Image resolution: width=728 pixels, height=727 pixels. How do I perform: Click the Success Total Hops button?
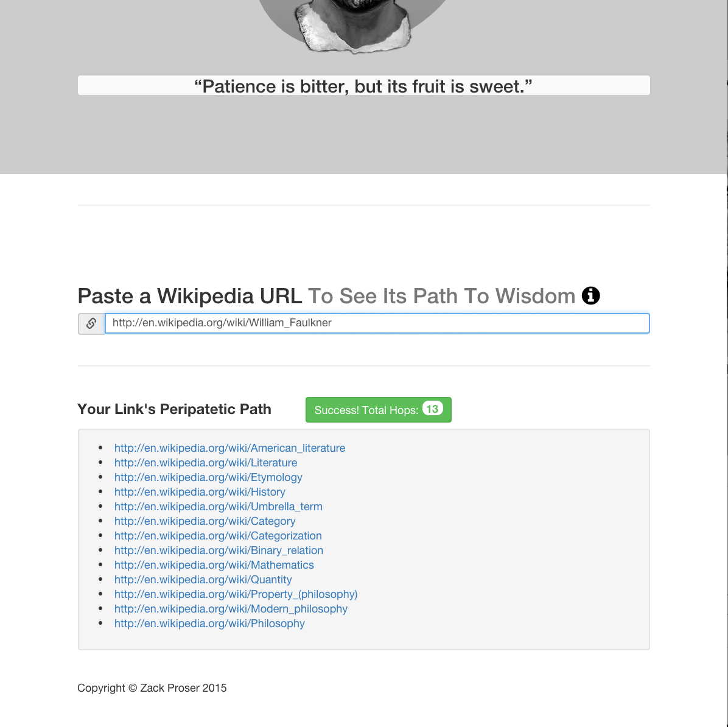pos(379,410)
